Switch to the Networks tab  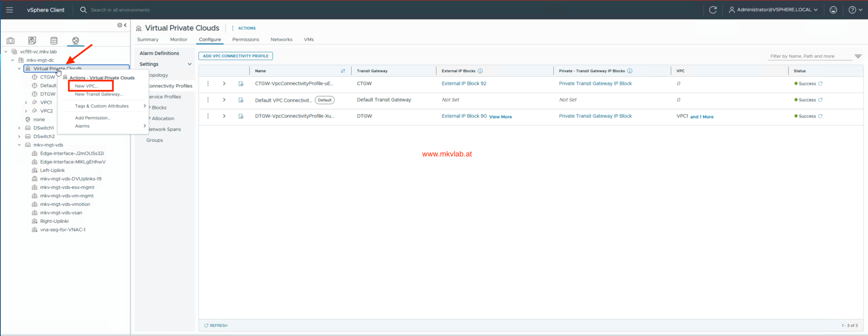pos(281,40)
